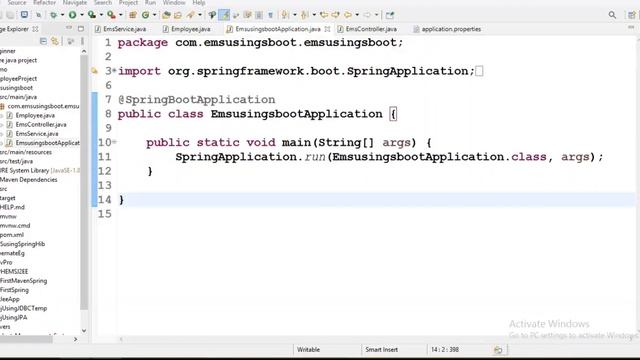This screenshot has height=360, width=640.
Task: Click Package Explorer horizontal scrollbar right arrow
Action: [x=76, y=339]
